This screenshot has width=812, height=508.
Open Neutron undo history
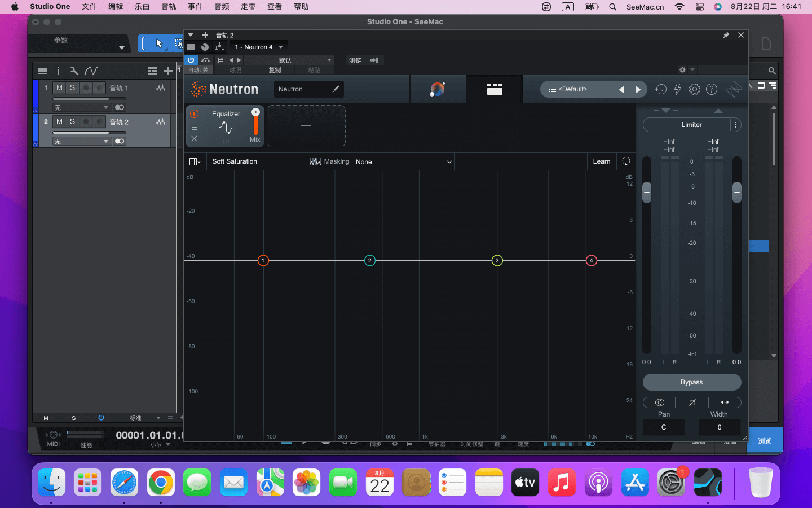[660, 89]
